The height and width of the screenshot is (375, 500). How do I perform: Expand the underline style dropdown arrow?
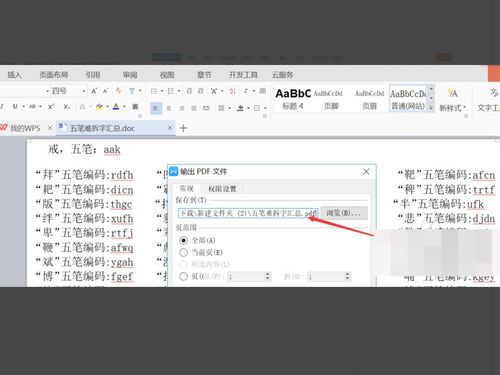click(23, 107)
